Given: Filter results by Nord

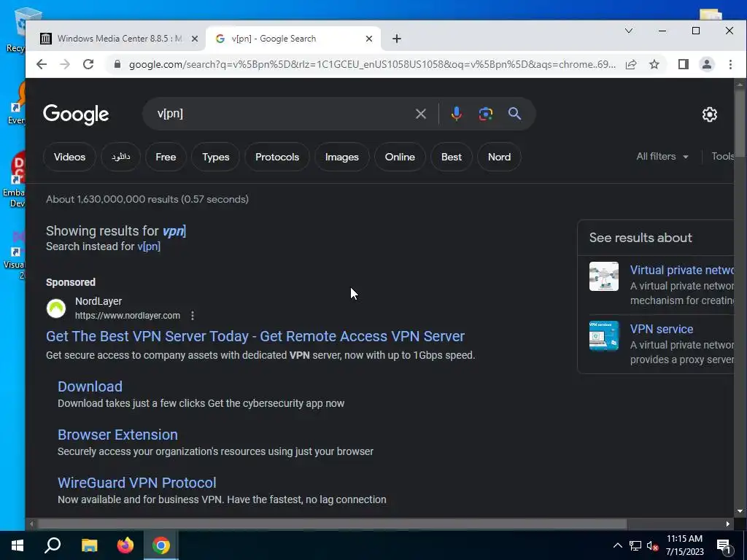Looking at the screenshot, I should (499, 157).
